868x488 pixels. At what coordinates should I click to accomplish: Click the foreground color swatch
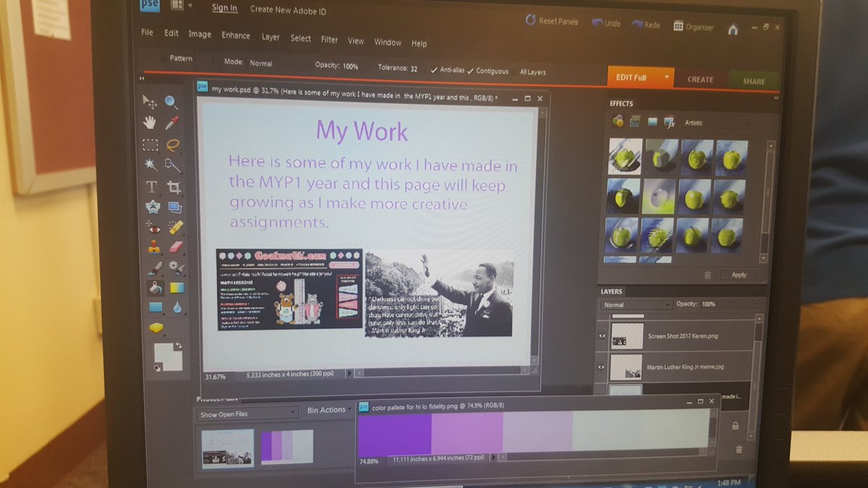pos(165,352)
